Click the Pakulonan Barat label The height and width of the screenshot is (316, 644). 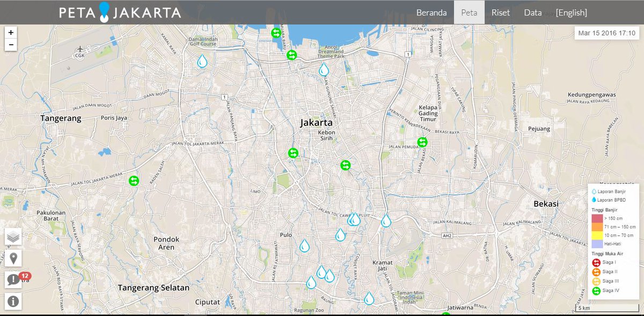(51, 216)
